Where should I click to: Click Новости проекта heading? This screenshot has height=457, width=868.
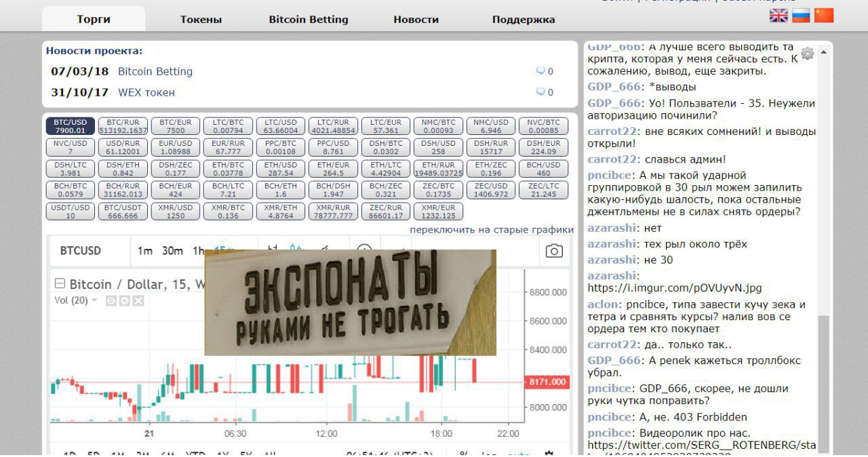tap(94, 50)
